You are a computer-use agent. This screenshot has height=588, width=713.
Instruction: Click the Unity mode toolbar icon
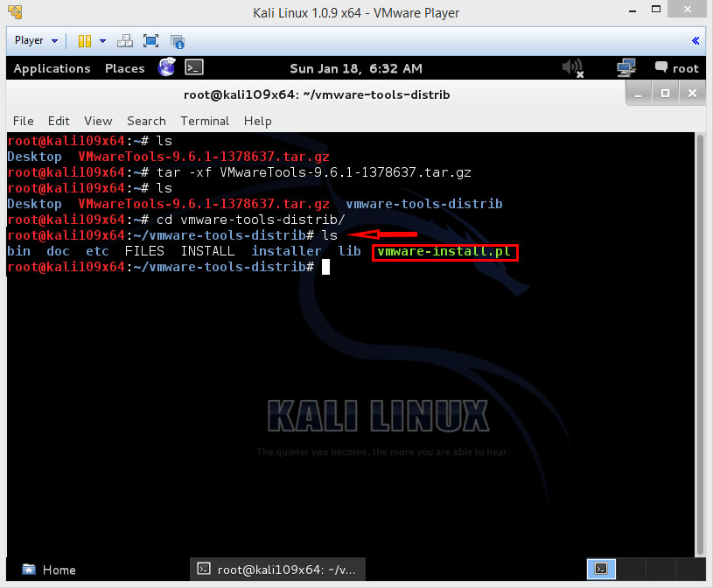(x=178, y=41)
